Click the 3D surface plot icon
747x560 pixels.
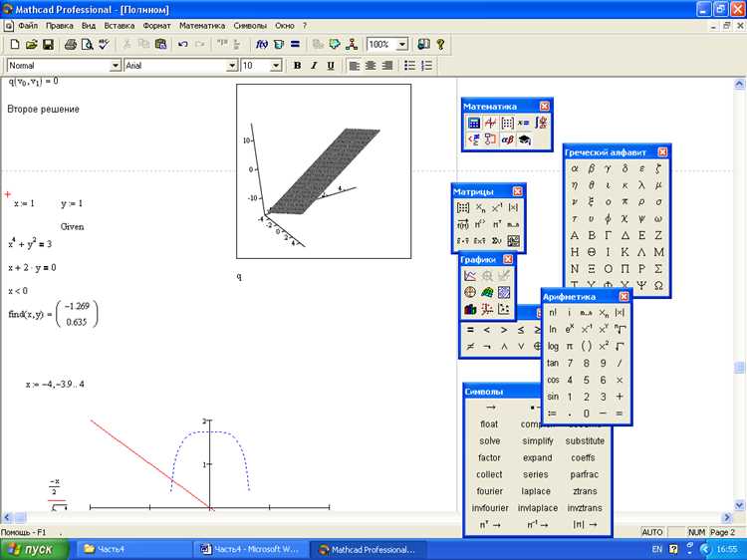coord(487,292)
